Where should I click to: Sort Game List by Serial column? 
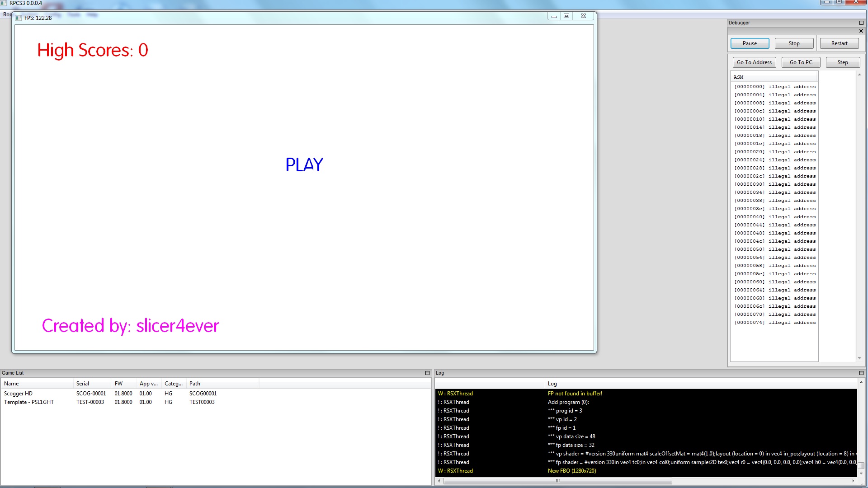[x=83, y=384]
